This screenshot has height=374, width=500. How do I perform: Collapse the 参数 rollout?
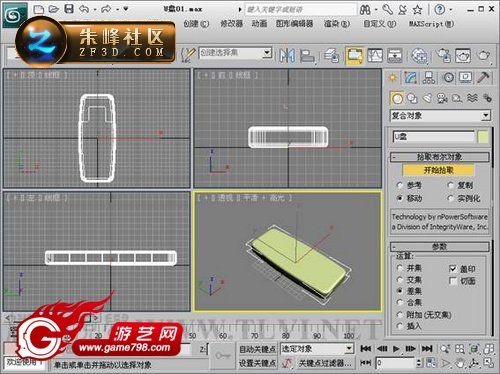pos(440,247)
